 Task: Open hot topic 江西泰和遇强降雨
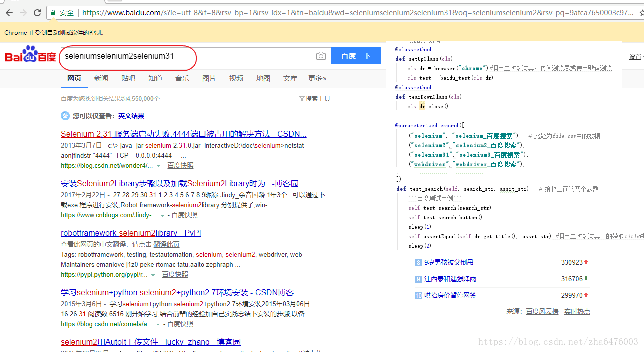450,279
